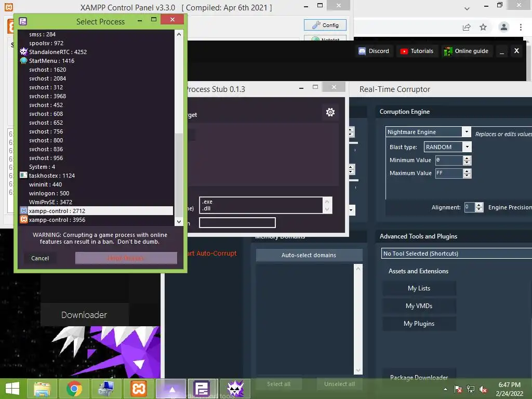Click memory domains list scroll-down arrow

click(358, 370)
